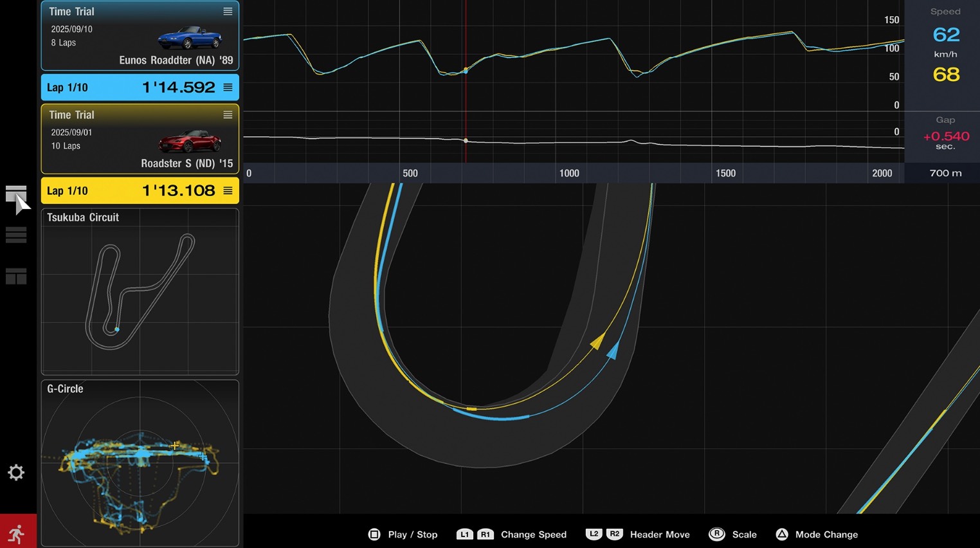Image resolution: width=980 pixels, height=548 pixels.
Task: Click the 1000 m mark on distance axis
Action: coord(569,173)
